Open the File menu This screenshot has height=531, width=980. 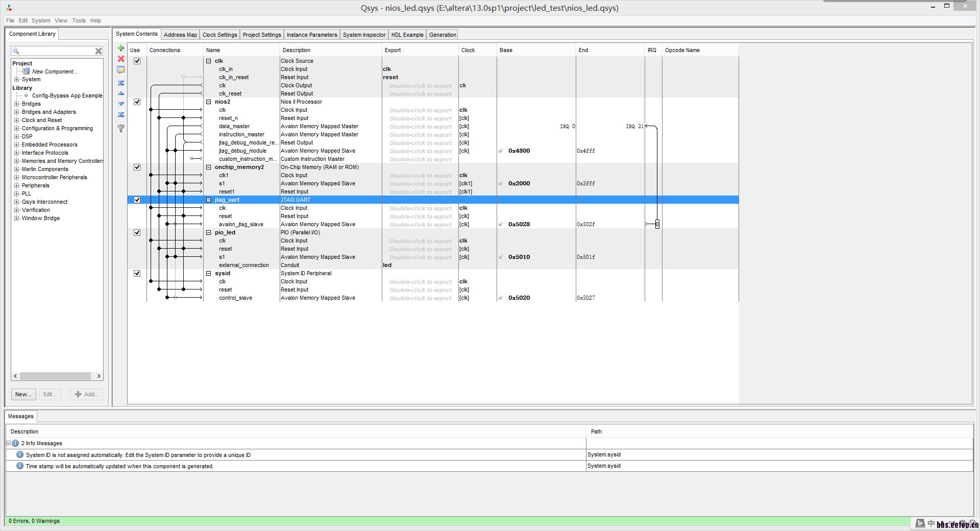[x=10, y=20]
